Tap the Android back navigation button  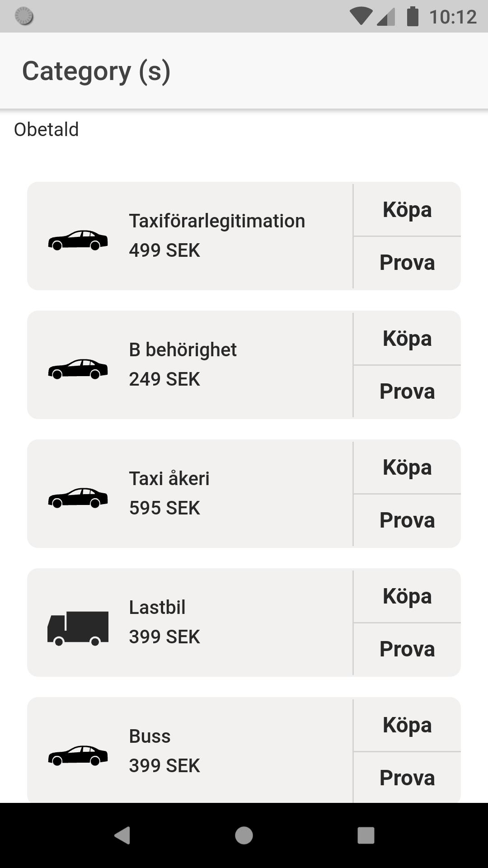click(122, 835)
